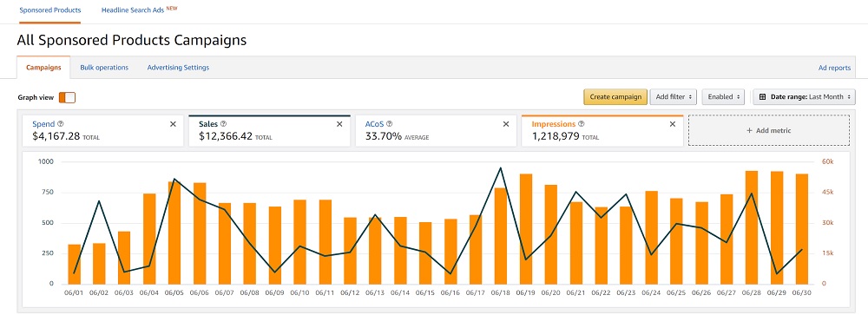Toggle the Graph view switch

point(67,97)
